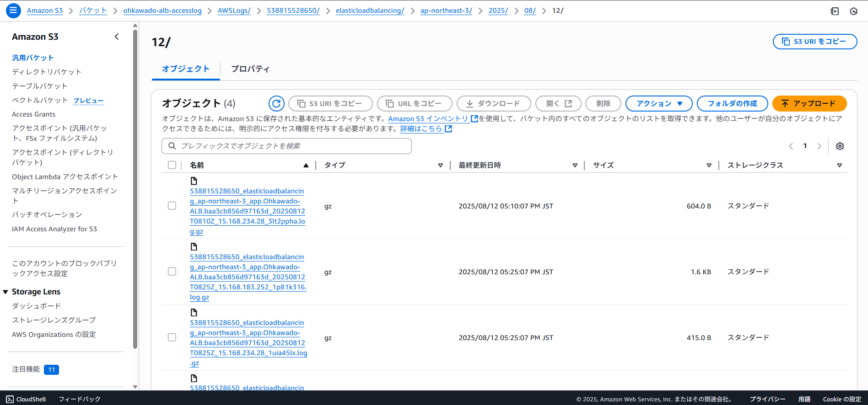Check the 1uia45lx.log.gz object checkbox
This screenshot has height=405, width=868.
[x=172, y=337]
